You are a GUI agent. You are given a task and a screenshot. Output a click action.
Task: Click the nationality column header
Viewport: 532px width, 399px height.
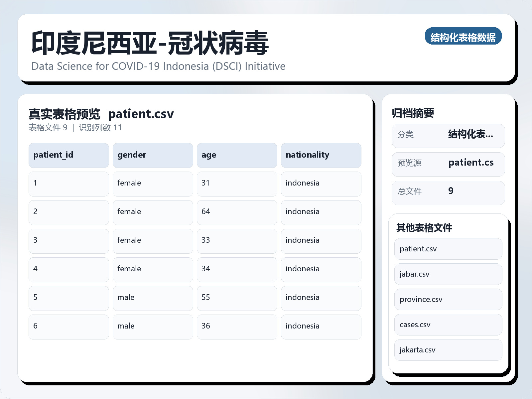tap(321, 155)
